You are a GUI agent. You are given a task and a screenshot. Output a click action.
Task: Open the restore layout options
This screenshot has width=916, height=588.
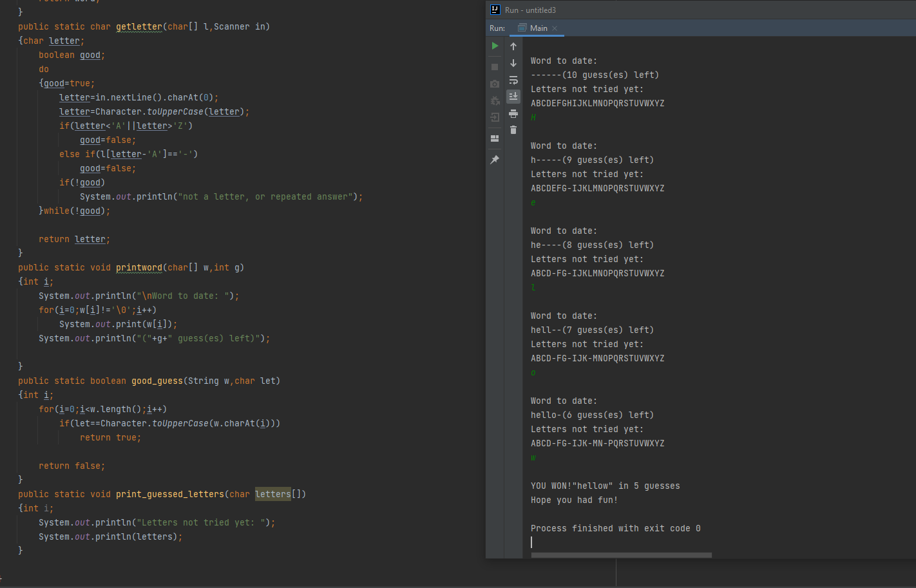495,138
